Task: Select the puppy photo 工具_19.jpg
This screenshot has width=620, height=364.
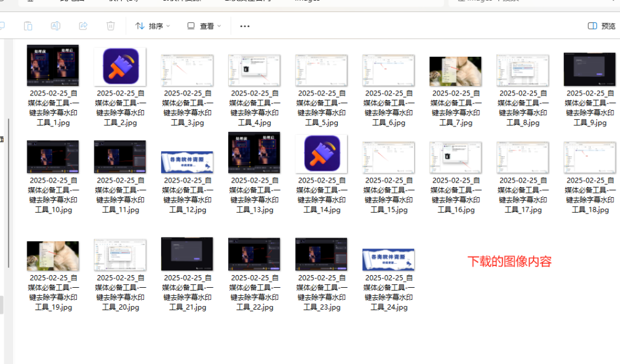Action: pos(53,255)
